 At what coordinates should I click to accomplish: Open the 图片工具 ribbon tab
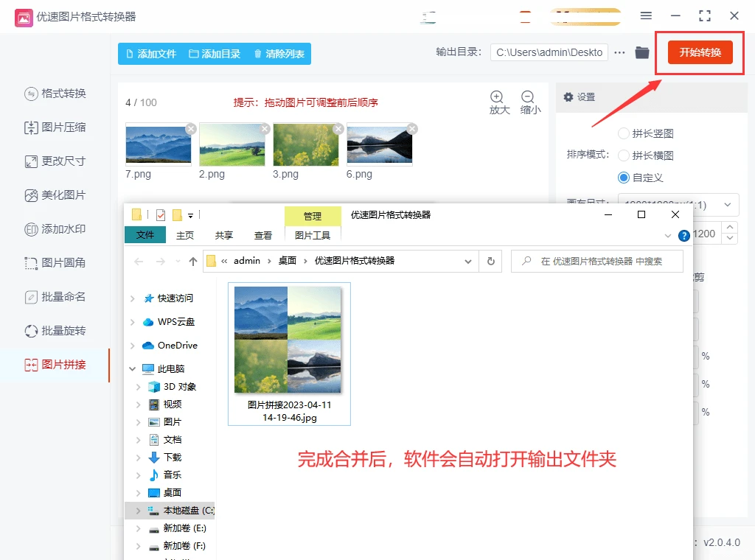click(313, 235)
